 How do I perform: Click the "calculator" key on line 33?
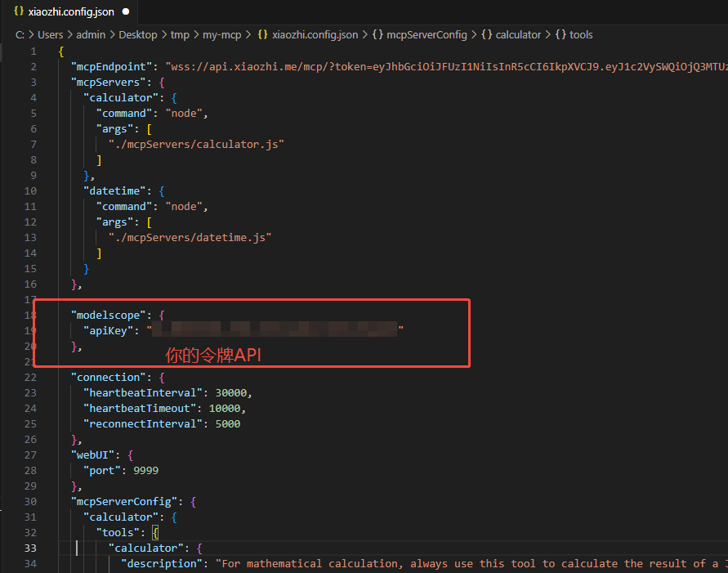click(145, 548)
